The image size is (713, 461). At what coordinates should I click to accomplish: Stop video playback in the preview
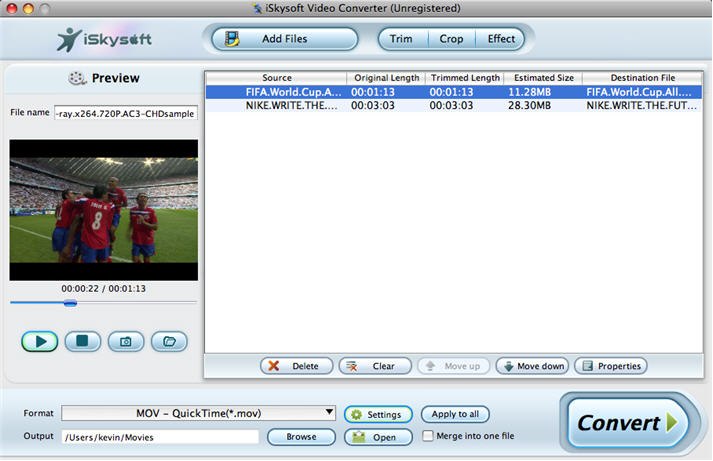click(83, 341)
